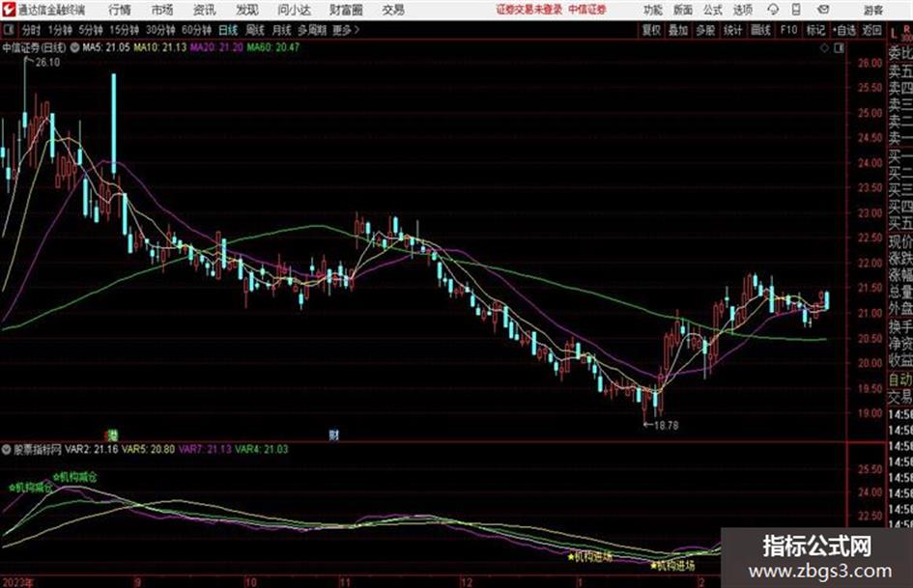Open the mobile phone icon in title bar

[796, 10]
